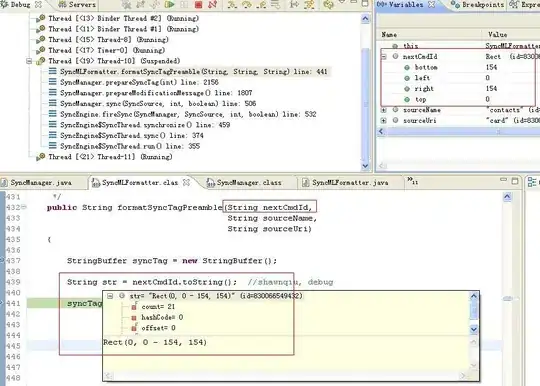Expand the sourceName variable
The width and height of the screenshot is (540, 386).
(383, 110)
